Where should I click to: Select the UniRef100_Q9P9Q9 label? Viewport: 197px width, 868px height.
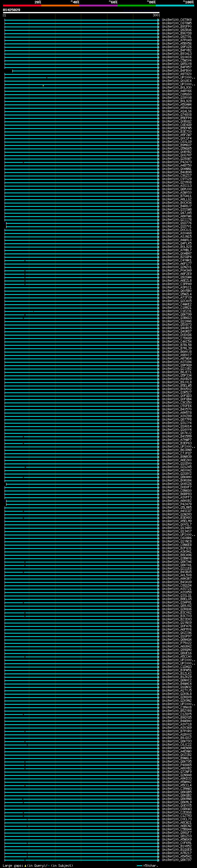point(177,365)
